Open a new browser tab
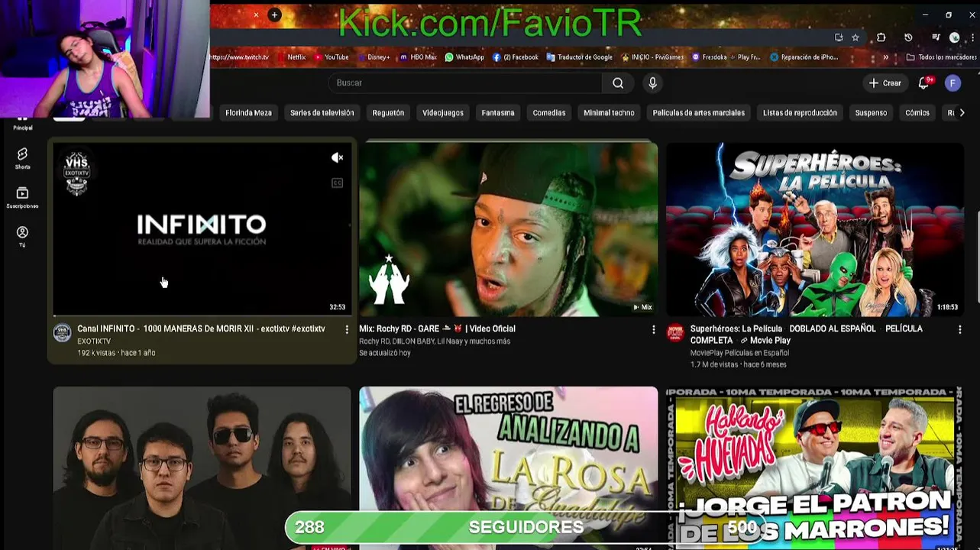This screenshot has width=980, height=550. click(274, 15)
